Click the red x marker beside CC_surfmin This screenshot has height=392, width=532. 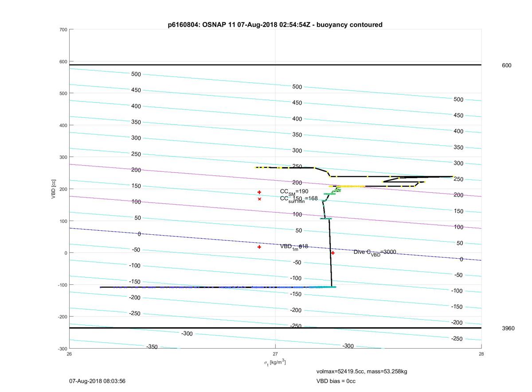coord(259,199)
